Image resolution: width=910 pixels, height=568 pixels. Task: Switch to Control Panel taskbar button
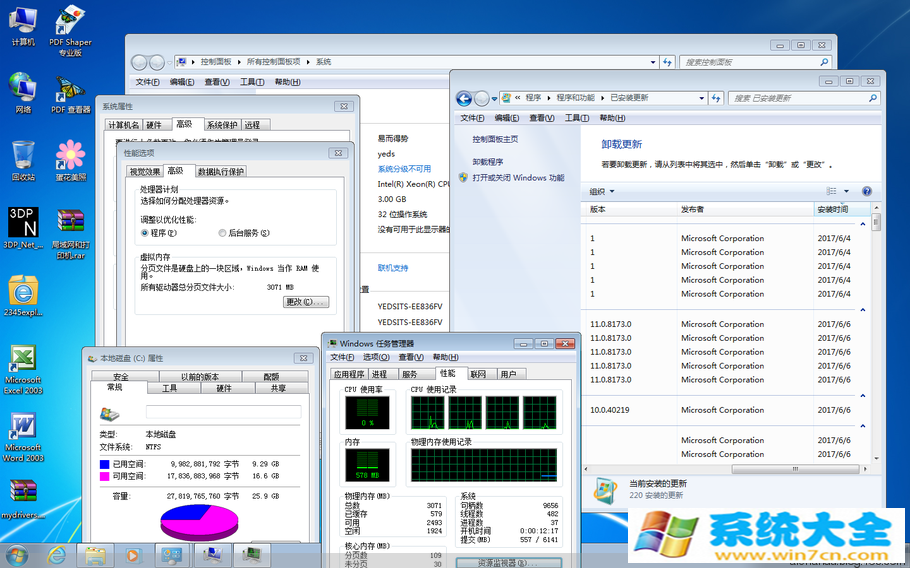coord(172,556)
